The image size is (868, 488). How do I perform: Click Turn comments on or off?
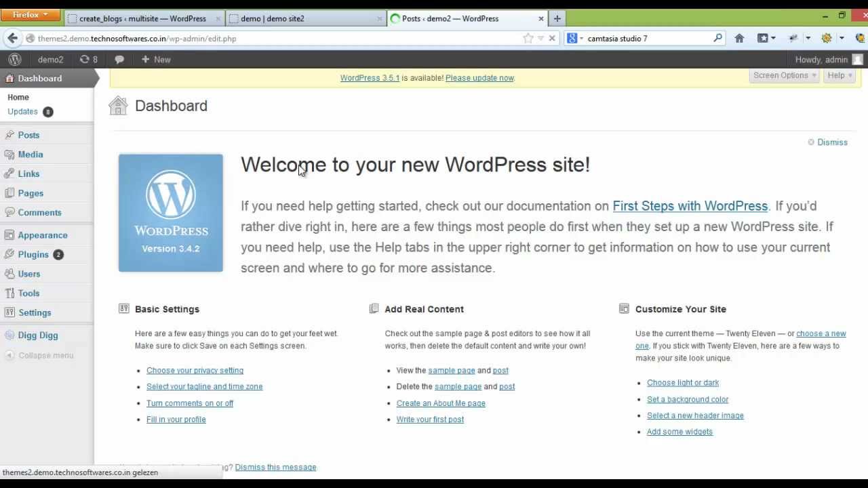(190, 403)
